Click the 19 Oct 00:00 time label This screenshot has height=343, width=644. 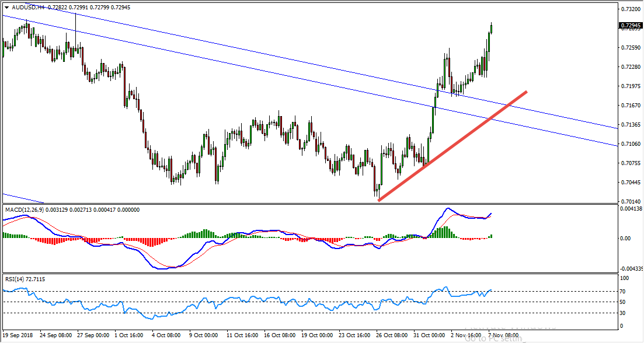(316, 335)
